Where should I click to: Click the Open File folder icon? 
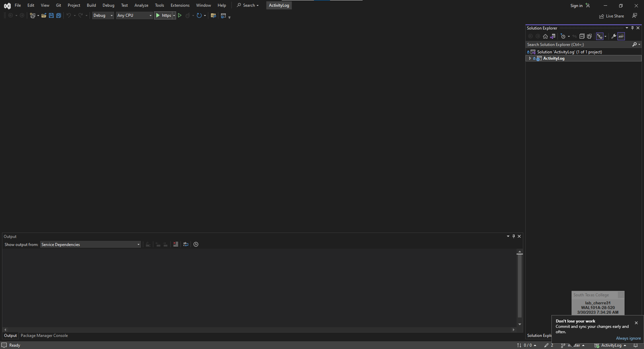44,15
